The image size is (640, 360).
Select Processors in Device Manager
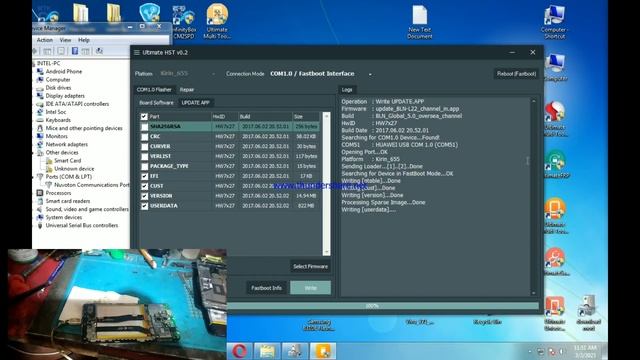58,193
